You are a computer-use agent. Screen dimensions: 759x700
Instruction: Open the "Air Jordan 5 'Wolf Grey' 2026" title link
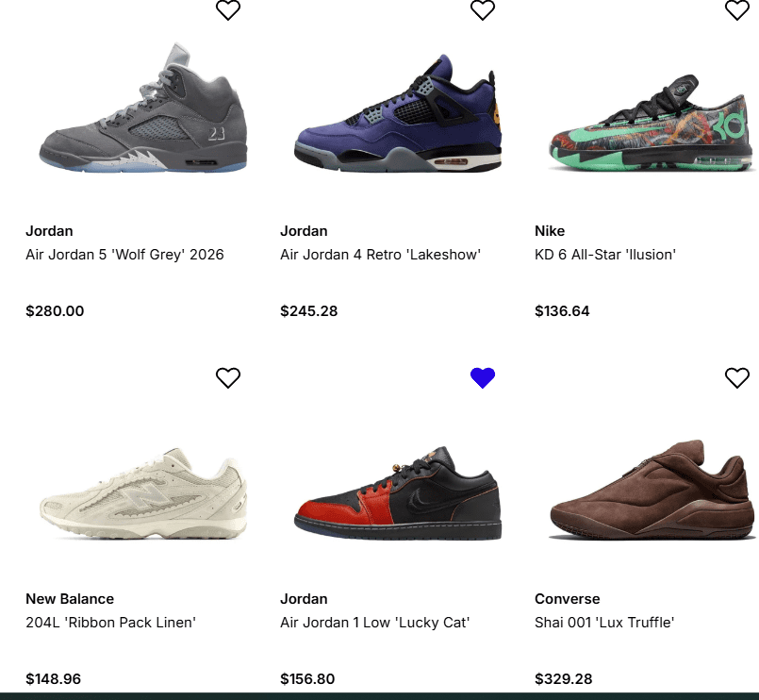coord(124,255)
